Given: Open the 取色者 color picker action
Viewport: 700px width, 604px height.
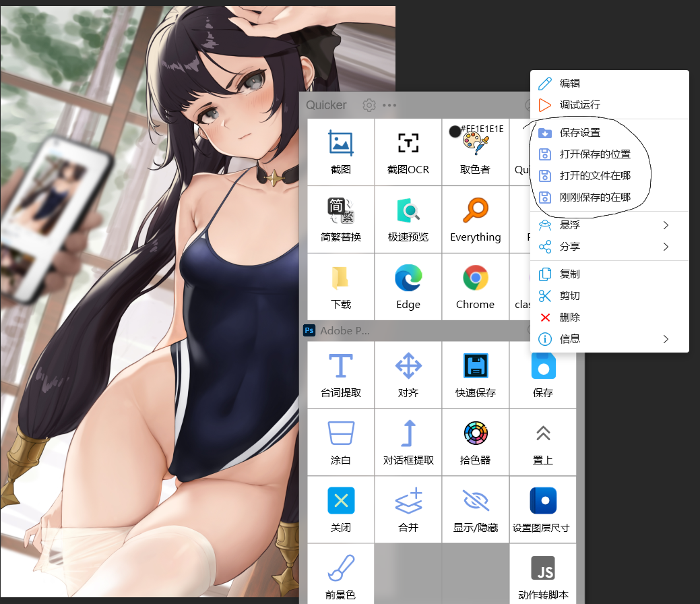Looking at the screenshot, I should point(476,152).
